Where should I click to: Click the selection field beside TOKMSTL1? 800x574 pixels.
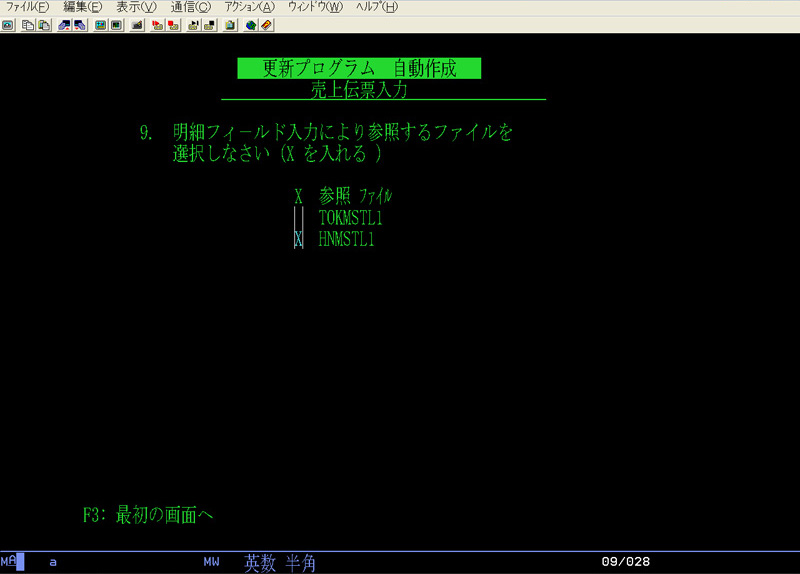pyautogui.click(x=299, y=217)
